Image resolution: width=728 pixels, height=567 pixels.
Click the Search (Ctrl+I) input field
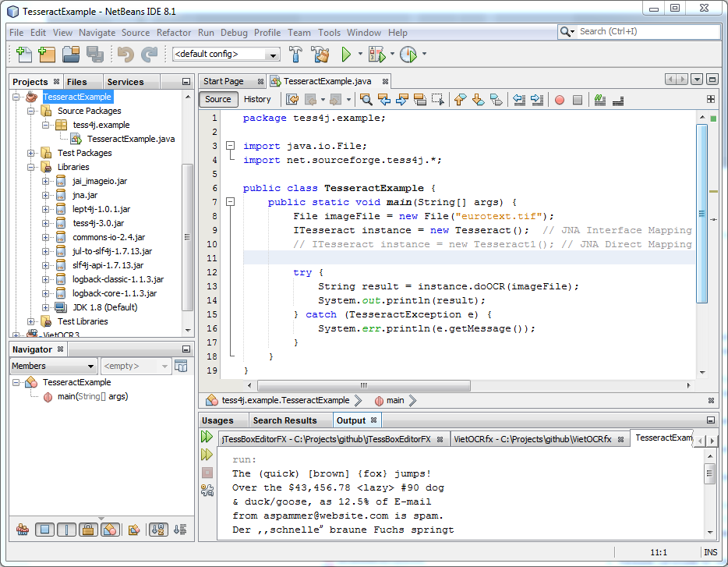[645, 31]
